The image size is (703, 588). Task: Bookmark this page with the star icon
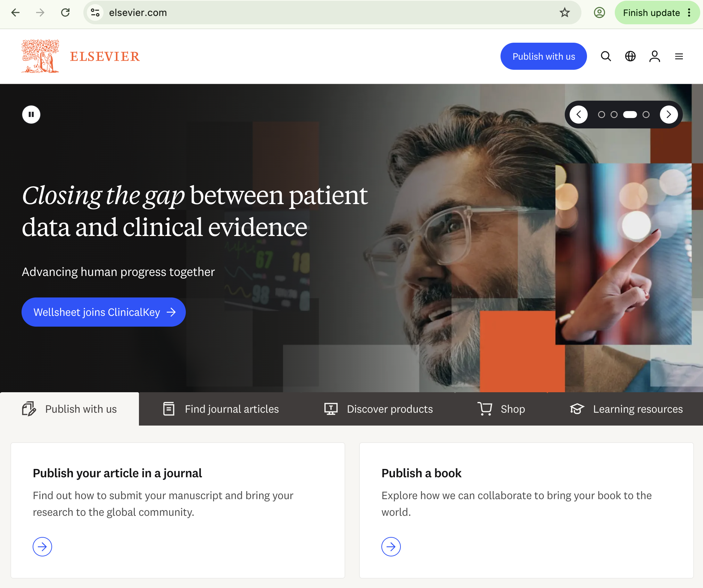click(565, 13)
